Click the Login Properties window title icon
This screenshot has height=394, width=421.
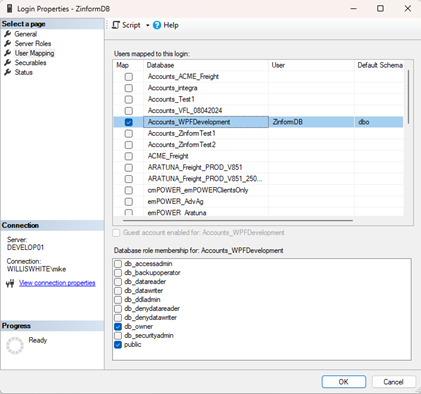click(x=10, y=9)
